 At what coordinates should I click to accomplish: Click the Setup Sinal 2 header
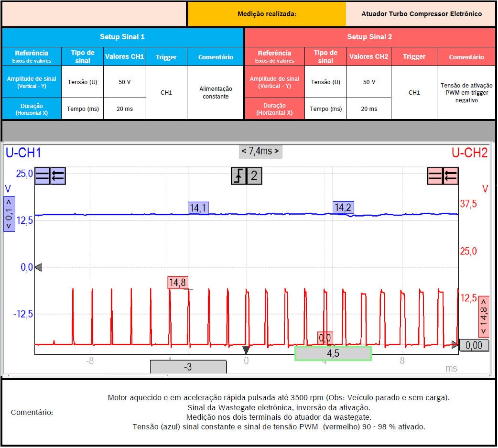tap(369, 37)
